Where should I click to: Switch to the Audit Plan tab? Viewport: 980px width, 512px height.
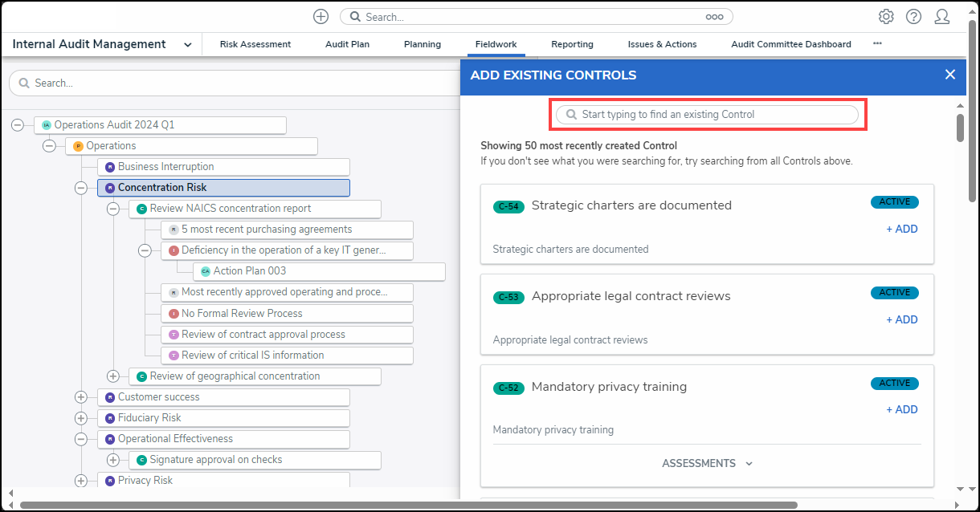click(347, 44)
